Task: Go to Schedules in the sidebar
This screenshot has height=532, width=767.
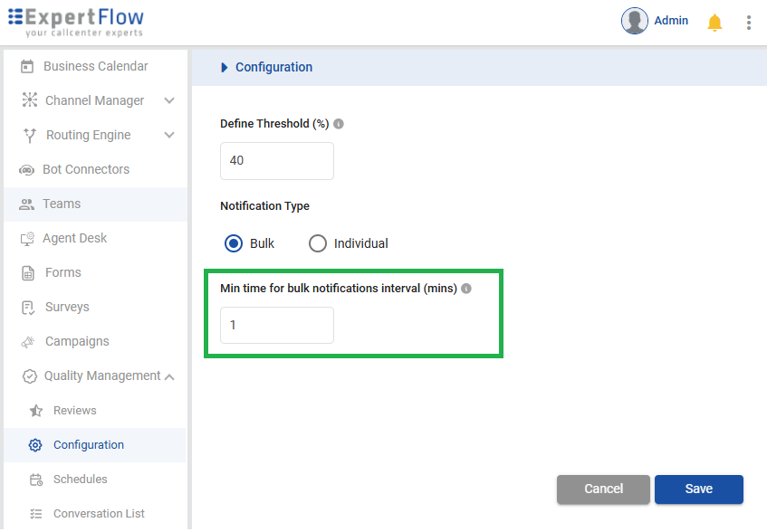Action: coord(80,480)
